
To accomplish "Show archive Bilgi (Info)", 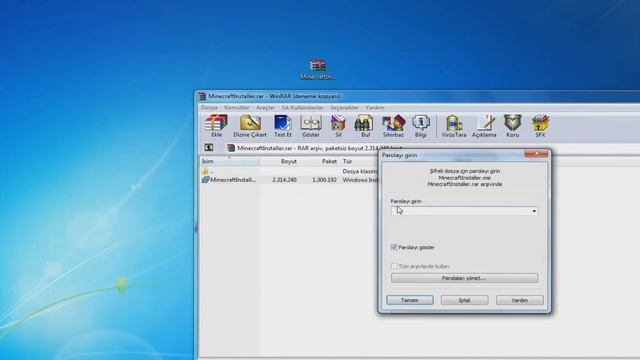I will 421,126.
